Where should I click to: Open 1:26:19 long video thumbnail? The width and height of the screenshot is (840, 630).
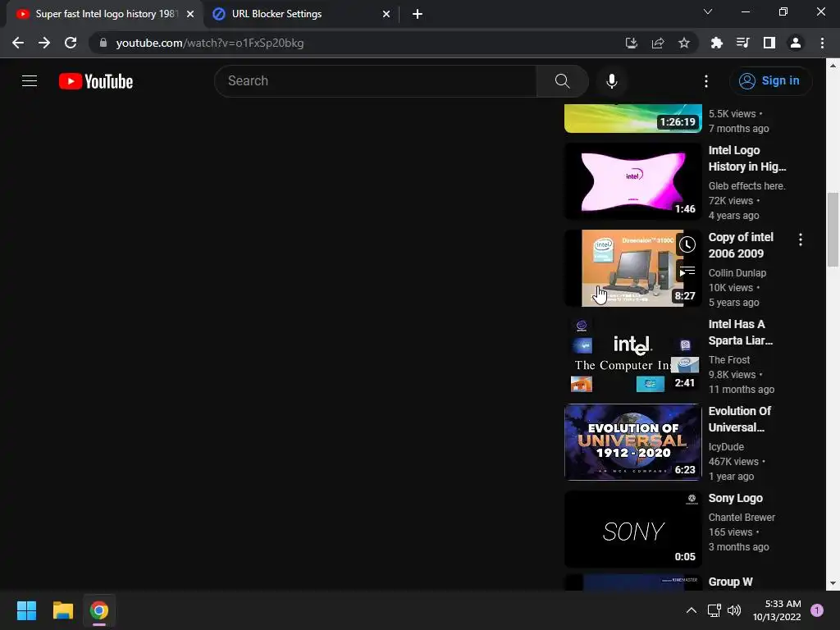(633, 118)
